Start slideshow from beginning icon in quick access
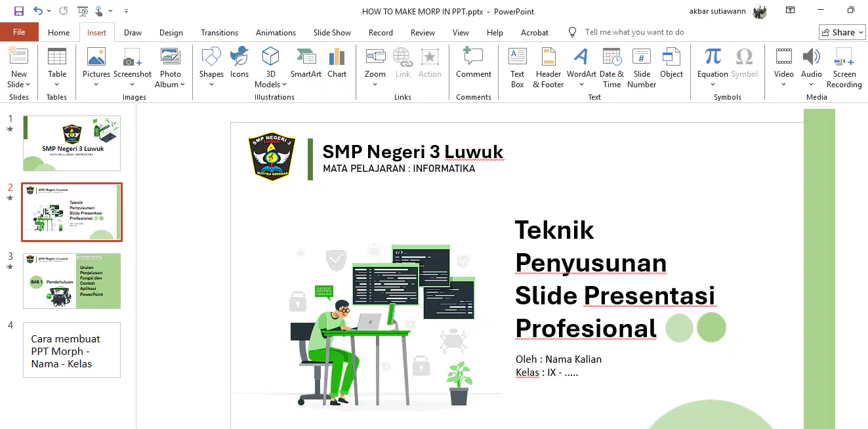 tap(83, 11)
